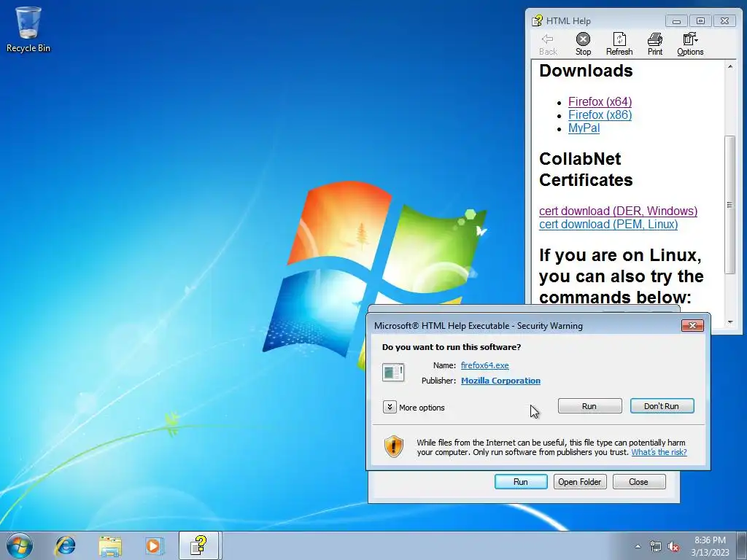Viewport: 747px width, 560px height.
Task: Launch Internet Explorer from the taskbar
Action: tap(65, 545)
